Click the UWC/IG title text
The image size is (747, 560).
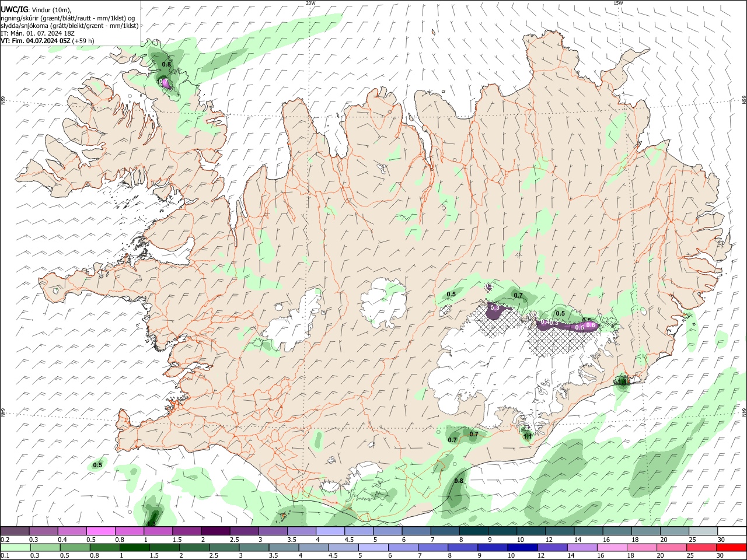point(14,9)
